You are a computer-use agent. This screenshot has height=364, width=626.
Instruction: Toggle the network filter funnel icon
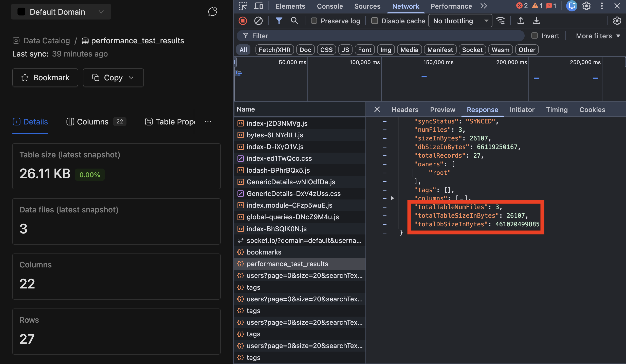[x=279, y=21]
